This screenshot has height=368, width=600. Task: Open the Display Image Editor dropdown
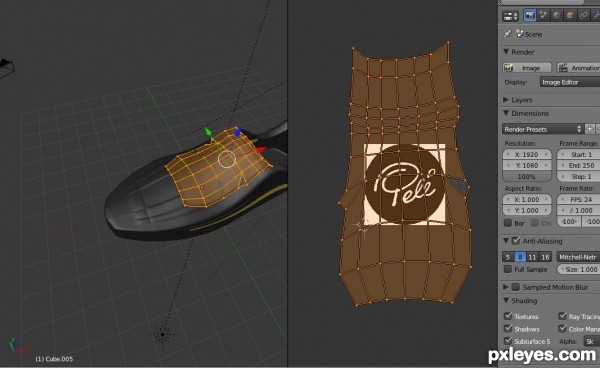click(x=570, y=82)
